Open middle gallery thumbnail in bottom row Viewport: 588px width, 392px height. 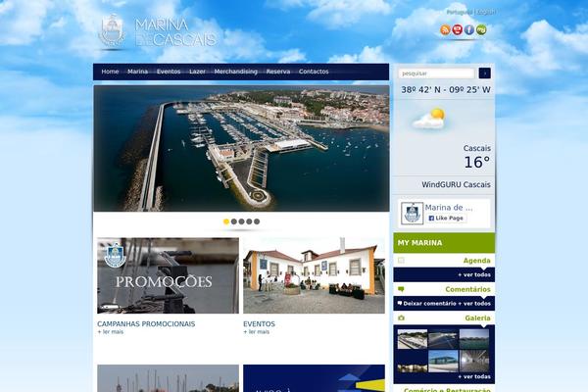click(443, 361)
